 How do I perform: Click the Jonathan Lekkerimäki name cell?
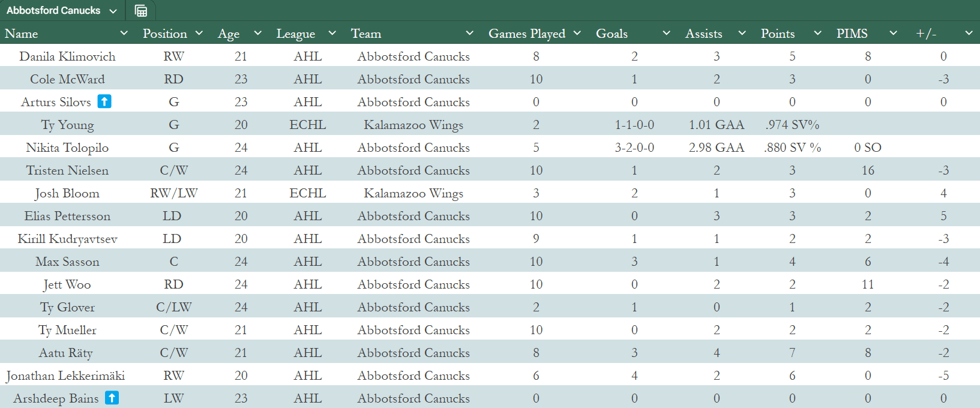(65, 376)
